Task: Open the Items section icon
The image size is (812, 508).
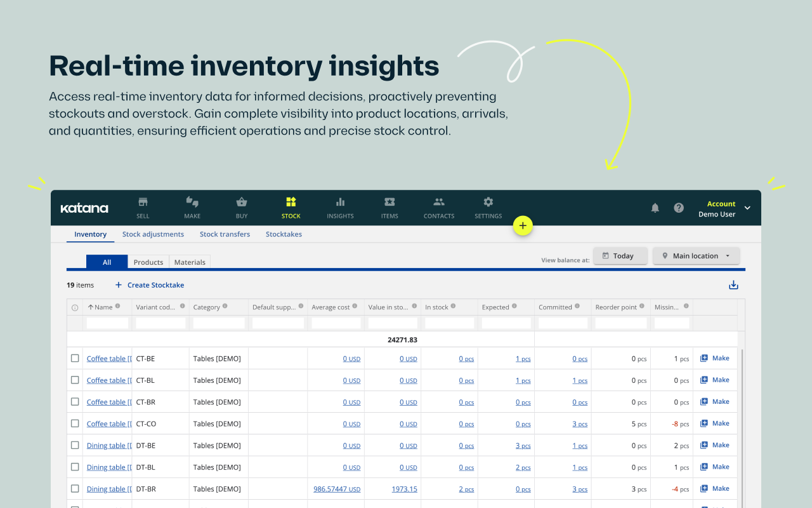Action: (390, 203)
